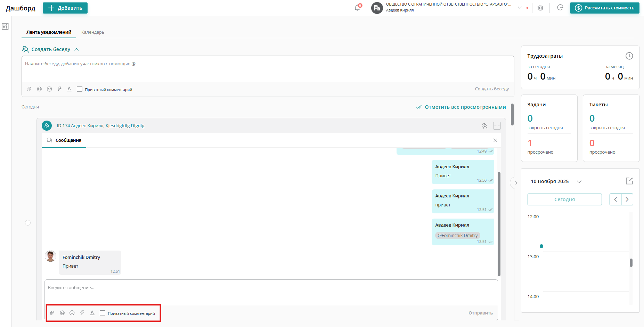
Task: Open conversation options three-dot menu
Action: (x=497, y=126)
